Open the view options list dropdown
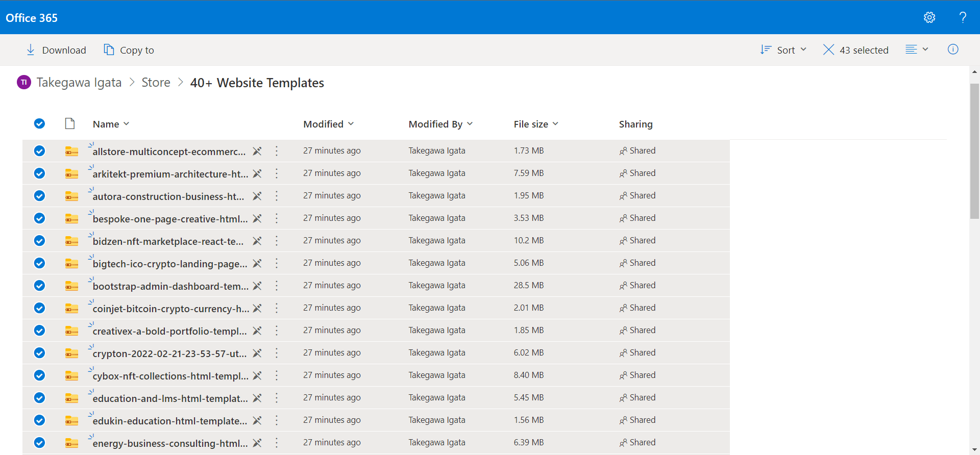This screenshot has width=980, height=455. (x=917, y=49)
